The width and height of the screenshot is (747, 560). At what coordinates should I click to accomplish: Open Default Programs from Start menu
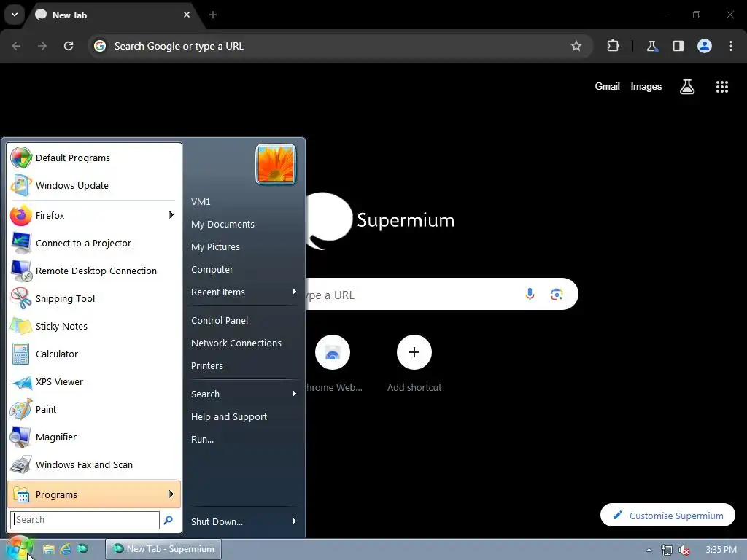point(94,157)
